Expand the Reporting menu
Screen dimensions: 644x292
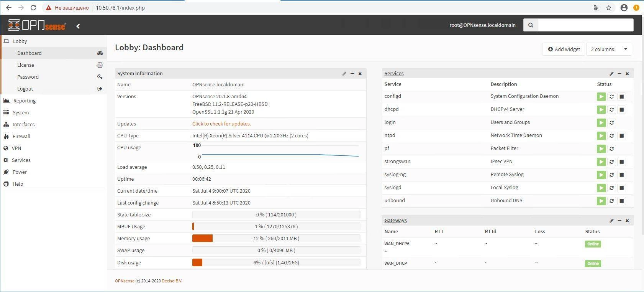pos(54,101)
